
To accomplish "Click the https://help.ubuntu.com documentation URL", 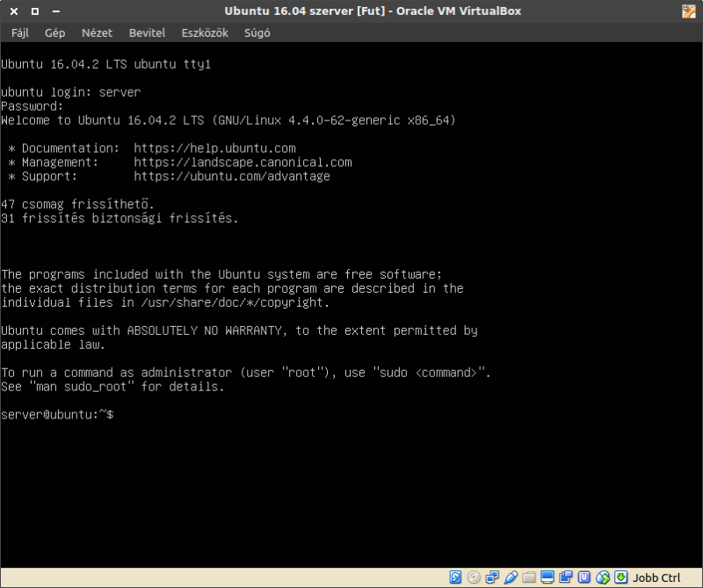I will pyautogui.click(x=214, y=148).
